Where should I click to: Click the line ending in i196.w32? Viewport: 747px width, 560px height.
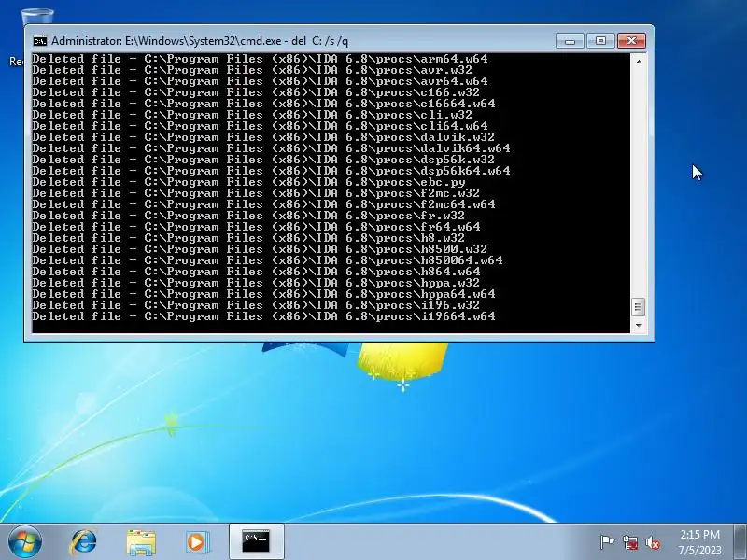coord(256,305)
